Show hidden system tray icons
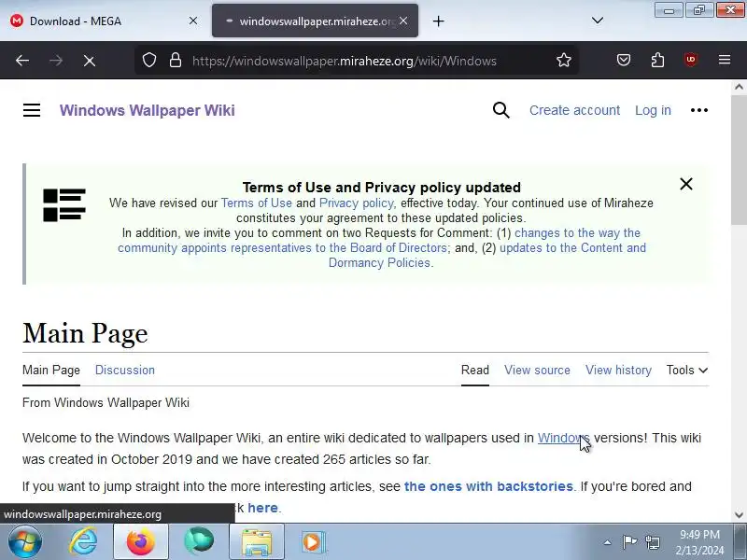This screenshot has height=560, width=747. click(608, 542)
